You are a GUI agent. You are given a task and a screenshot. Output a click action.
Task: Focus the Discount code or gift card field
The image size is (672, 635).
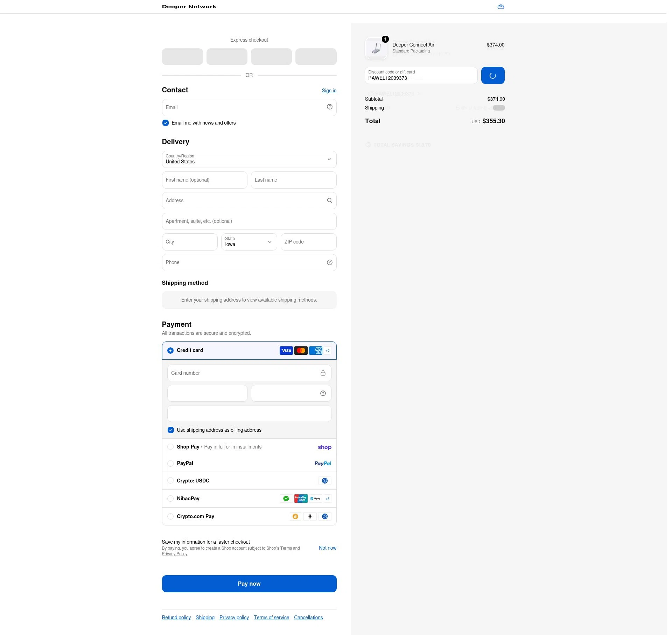click(421, 75)
